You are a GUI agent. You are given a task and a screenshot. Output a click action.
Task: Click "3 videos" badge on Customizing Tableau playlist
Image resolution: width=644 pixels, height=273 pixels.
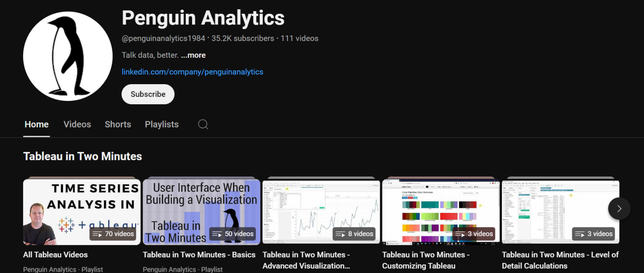[474, 234]
